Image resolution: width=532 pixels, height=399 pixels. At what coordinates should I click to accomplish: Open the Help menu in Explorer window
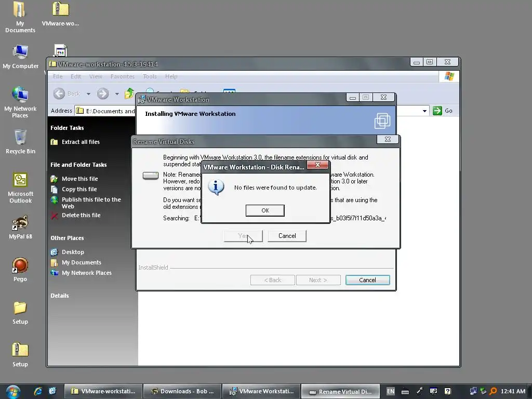click(171, 76)
